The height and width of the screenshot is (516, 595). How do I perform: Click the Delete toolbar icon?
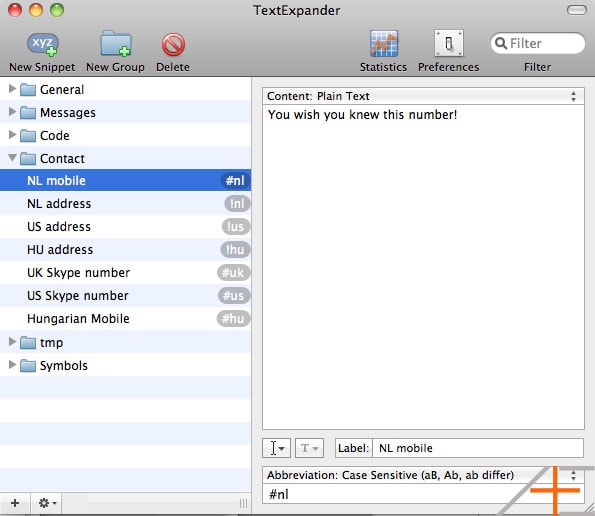coord(173,44)
